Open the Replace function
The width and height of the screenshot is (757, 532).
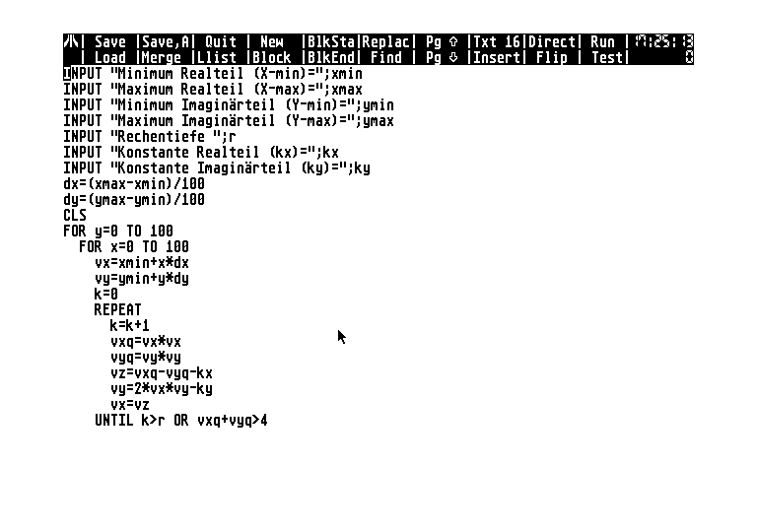point(385,41)
